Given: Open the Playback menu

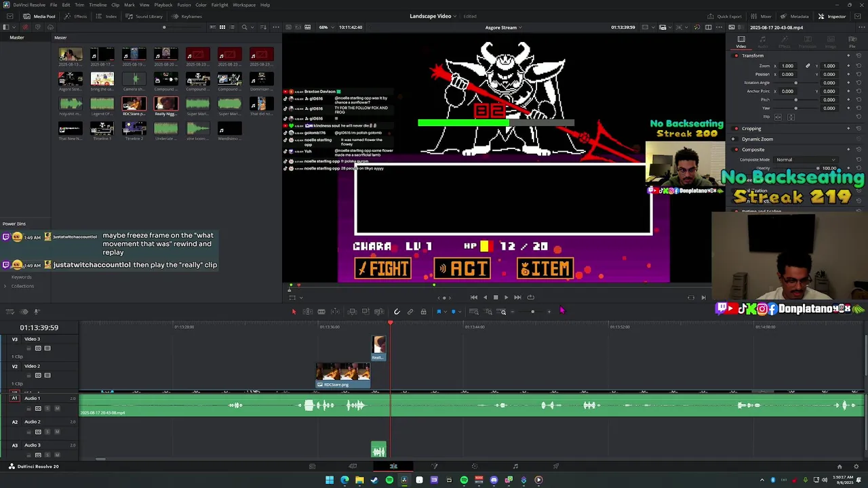Looking at the screenshot, I should click(163, 5).
